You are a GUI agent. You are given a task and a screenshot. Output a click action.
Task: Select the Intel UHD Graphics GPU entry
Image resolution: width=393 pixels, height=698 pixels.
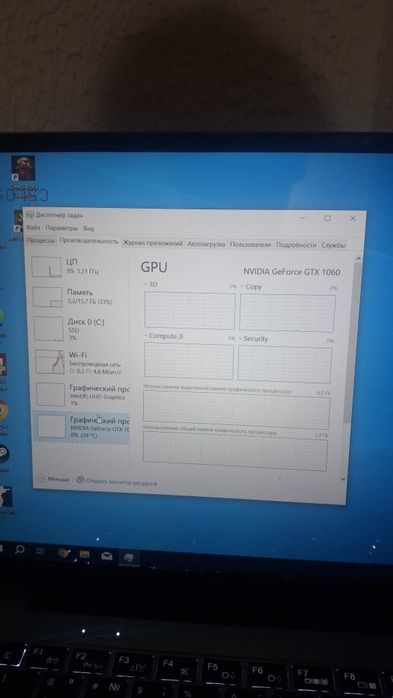83,394
